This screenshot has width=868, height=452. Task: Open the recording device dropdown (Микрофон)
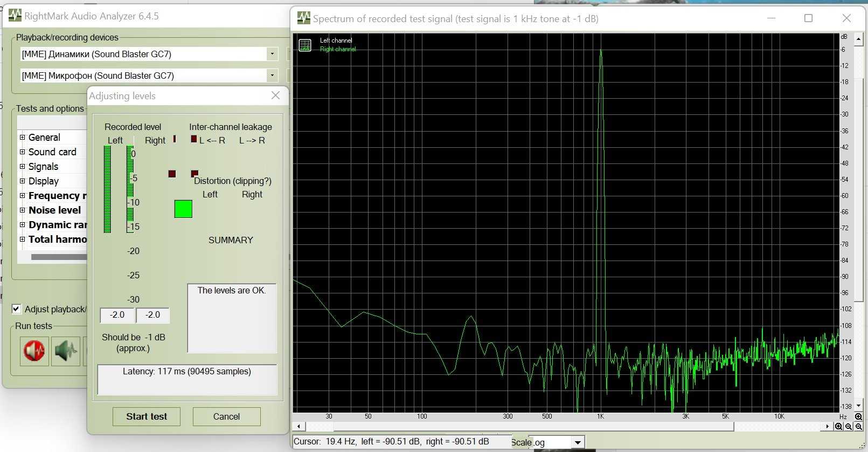[x=272, y=76]
